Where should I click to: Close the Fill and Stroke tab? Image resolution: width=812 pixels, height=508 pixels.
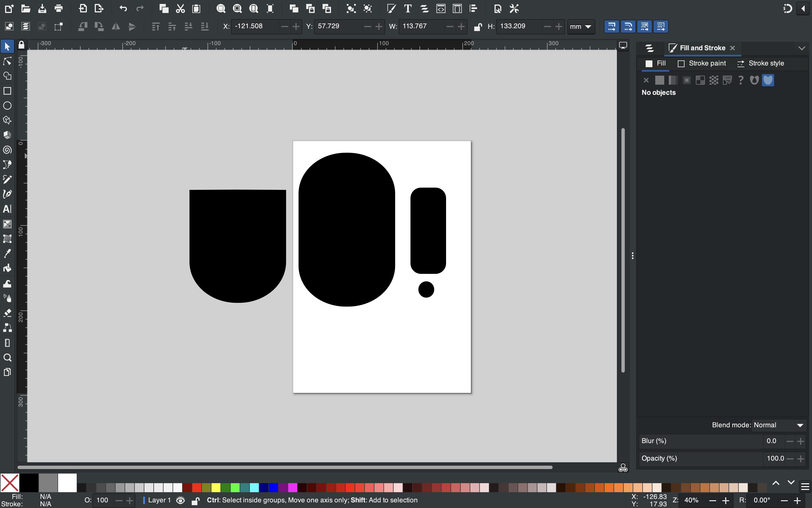click(x=732, y=48)
